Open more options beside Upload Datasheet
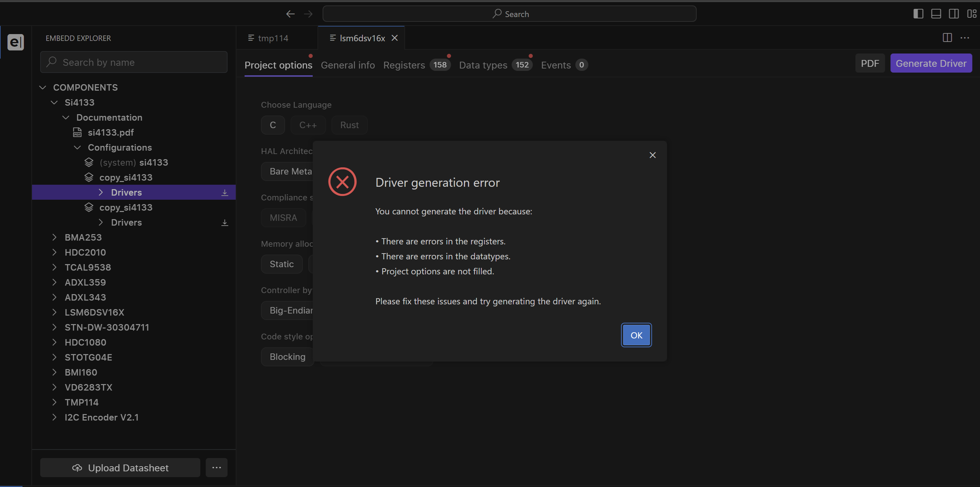This screenshot has height=487, width=980. [216, 468]
